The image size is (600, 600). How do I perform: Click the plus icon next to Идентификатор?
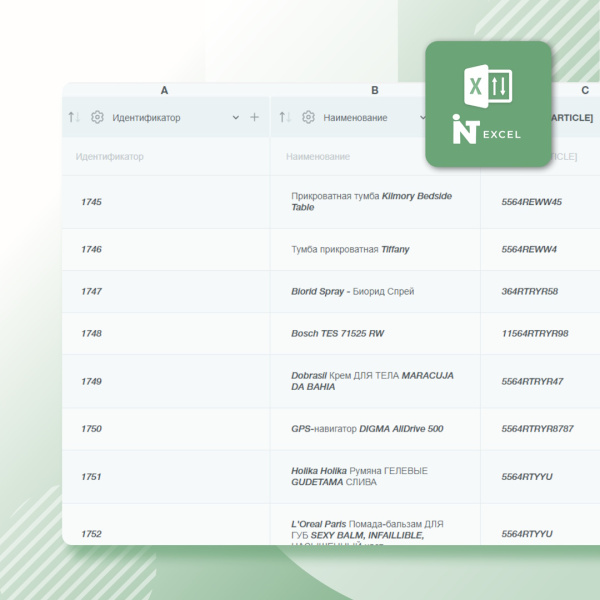click(254, 117)
